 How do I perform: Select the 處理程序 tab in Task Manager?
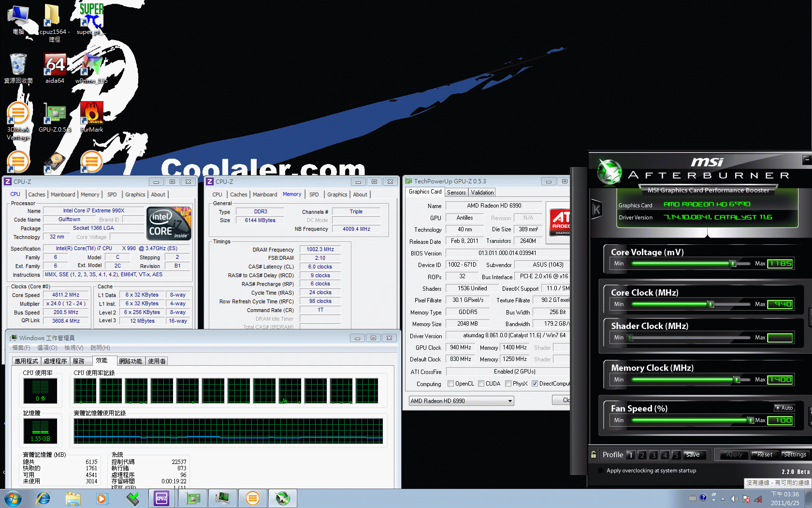tap(56, 361)
